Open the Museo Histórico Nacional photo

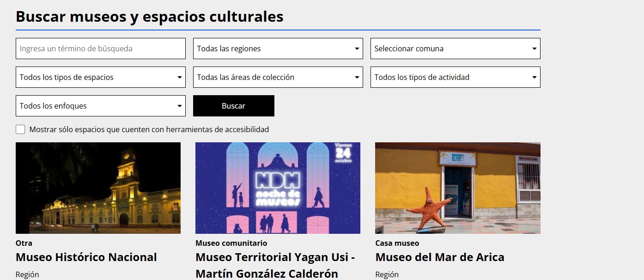coord(98,188)
